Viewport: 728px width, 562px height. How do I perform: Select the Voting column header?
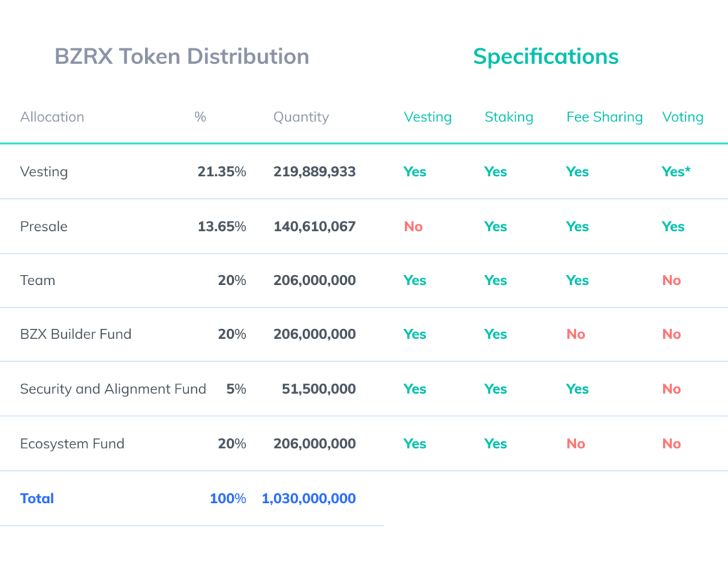(682, 117)
